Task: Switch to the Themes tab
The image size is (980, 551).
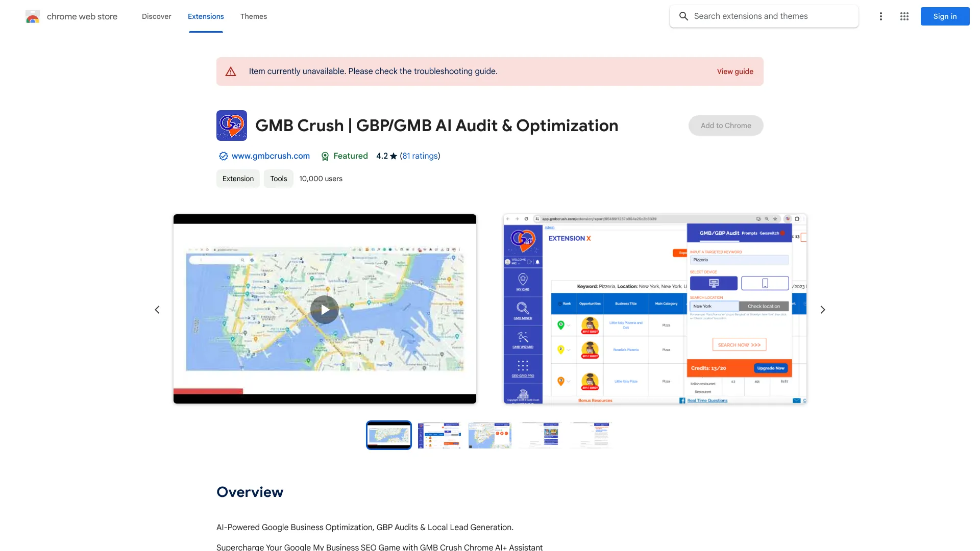Action: click(x=254, y=16)
